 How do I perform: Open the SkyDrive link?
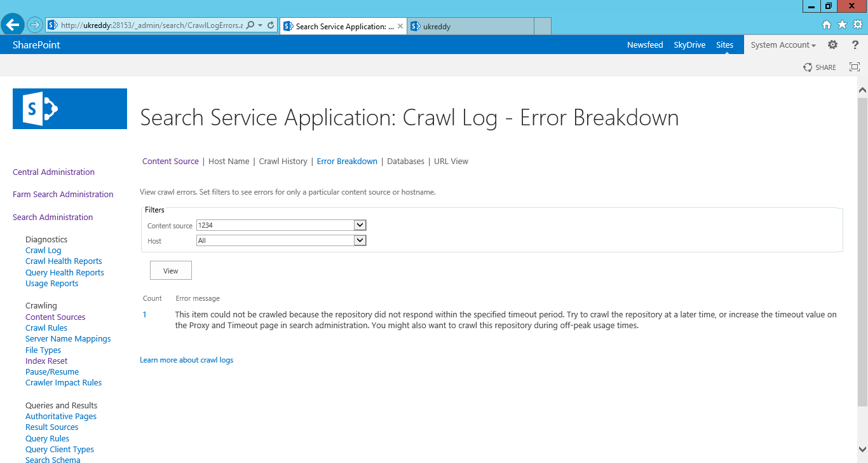pyautogui.click(x=689, y=45)
